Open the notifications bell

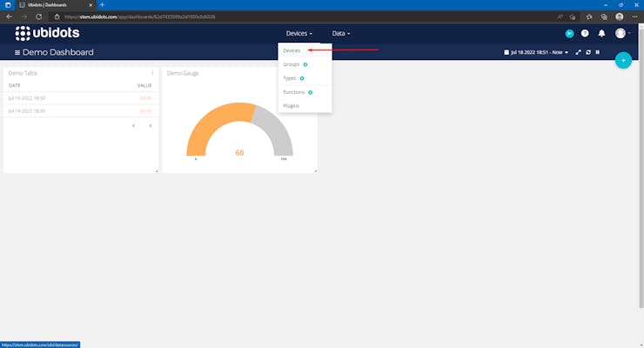[x=601, y=33]
